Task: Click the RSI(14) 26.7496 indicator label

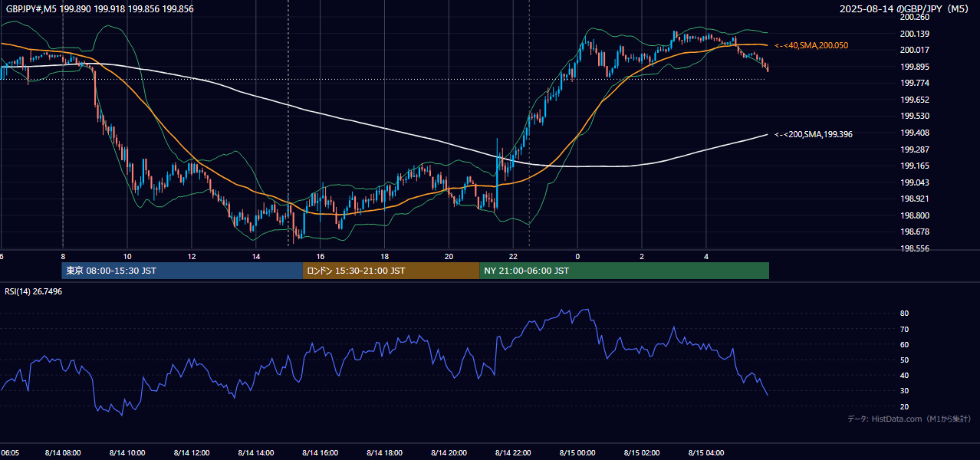Action: [34, 291]
